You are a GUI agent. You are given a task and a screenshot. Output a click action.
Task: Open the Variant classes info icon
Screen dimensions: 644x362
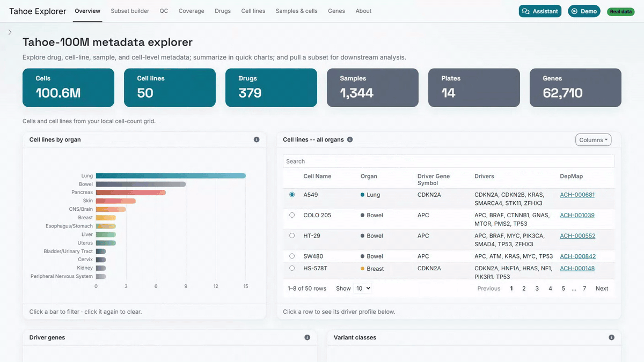click(612, 337)
